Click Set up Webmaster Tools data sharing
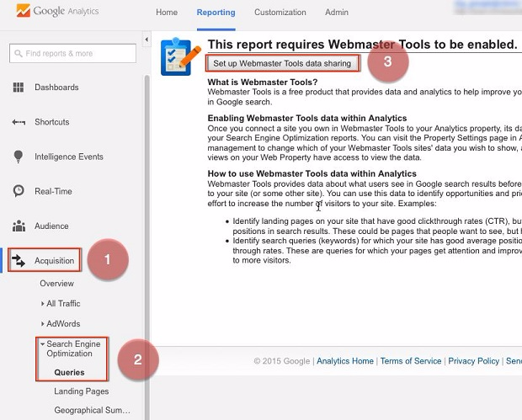Viewport: 522px width, 420px height. click(282, 63)
